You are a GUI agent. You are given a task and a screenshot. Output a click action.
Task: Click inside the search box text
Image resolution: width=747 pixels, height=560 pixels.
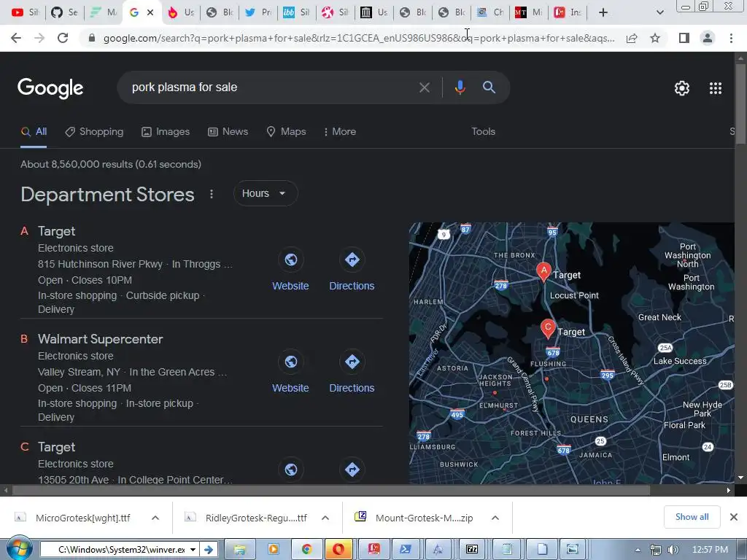click(185, 87)
